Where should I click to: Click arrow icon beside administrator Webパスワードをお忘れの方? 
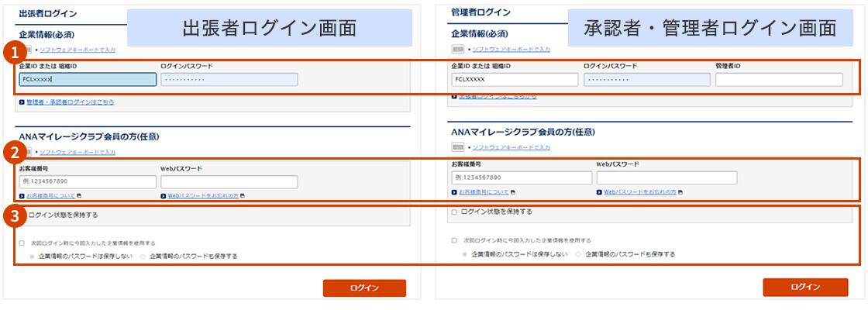599,191
